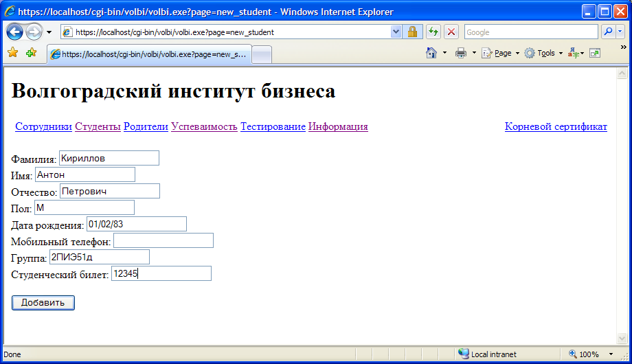Open the Студенты link
The height and width of the screenshot is (364, 632).
[98, 126]
